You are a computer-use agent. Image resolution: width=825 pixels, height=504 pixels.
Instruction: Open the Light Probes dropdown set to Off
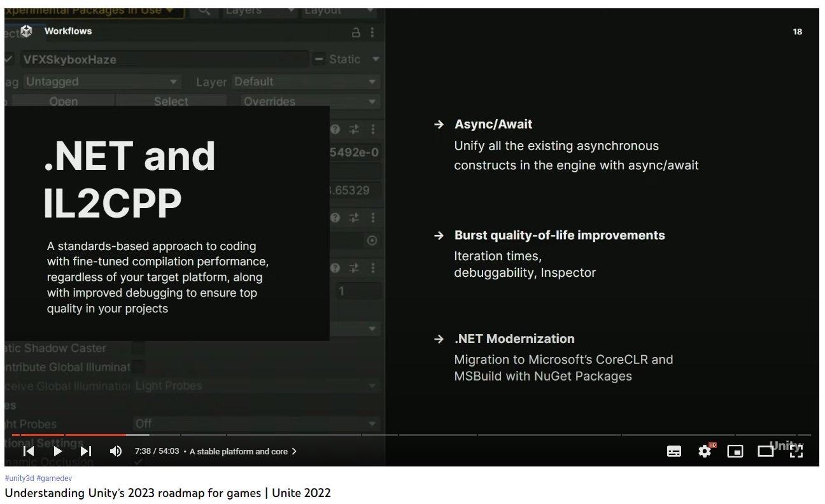tap(255, 423)
